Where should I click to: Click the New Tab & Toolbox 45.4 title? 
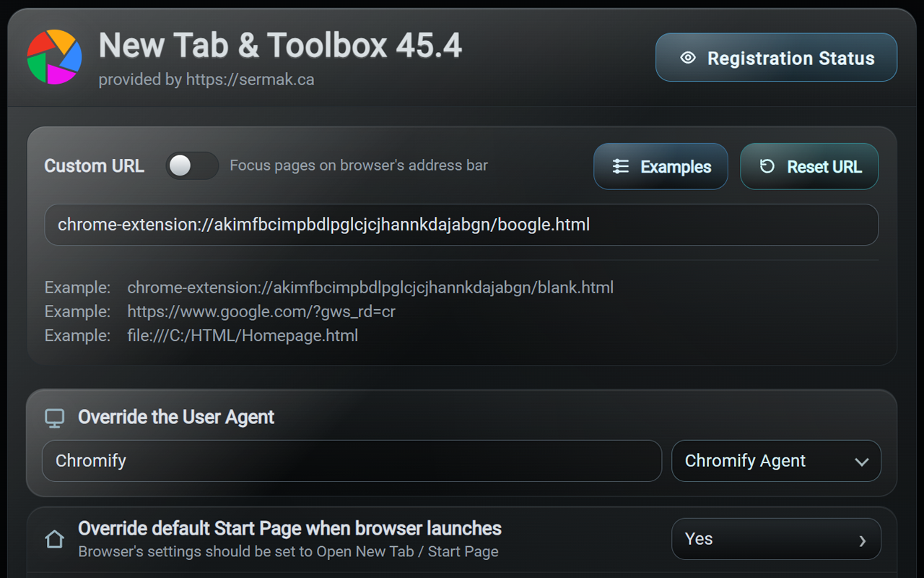(x=280, y=46)
